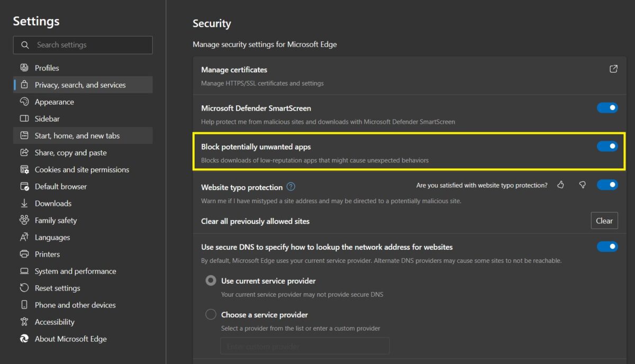Click the Appearance palette icon
Viewport: 635px width, 364px height.
[24, 102]
